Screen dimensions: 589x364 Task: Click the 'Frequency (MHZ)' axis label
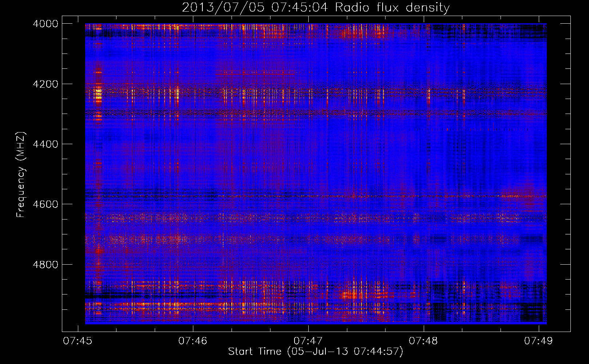pyautogui.click(x=21, y=175)
